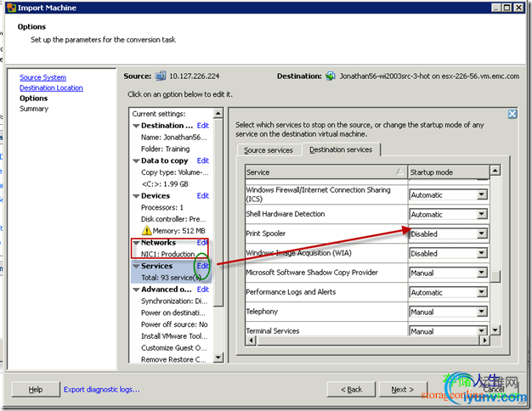Collapse the Devices section
532x411 pixels.
[136, 196]
